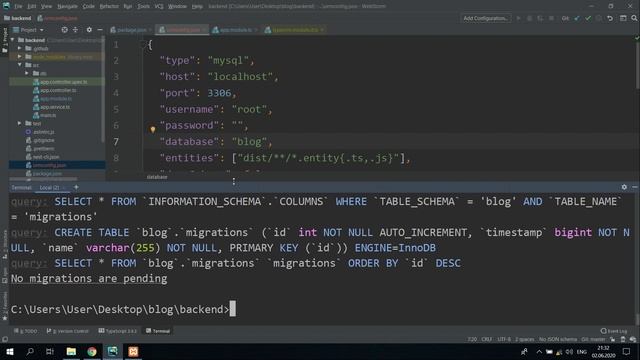Click ENG language indicator in system tray
The width and height of the screenshot is (640, 360).
pyautogui.click(x=582, y=351)
